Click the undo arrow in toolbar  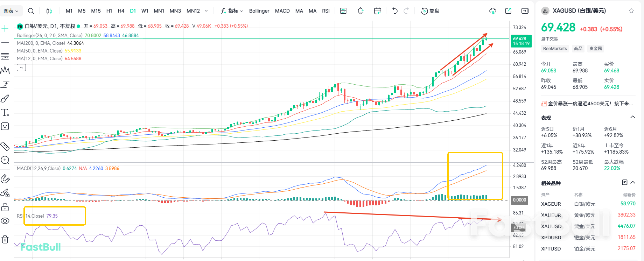[x=395, y=11]
